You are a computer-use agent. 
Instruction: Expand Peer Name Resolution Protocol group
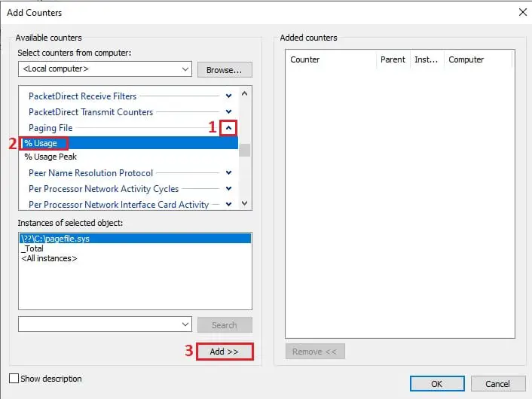(x=228, y=172)
